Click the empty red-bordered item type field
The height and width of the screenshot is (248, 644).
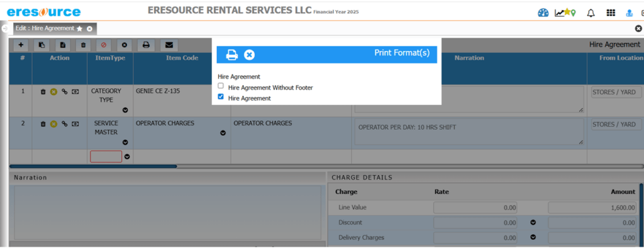click(106, 157)
